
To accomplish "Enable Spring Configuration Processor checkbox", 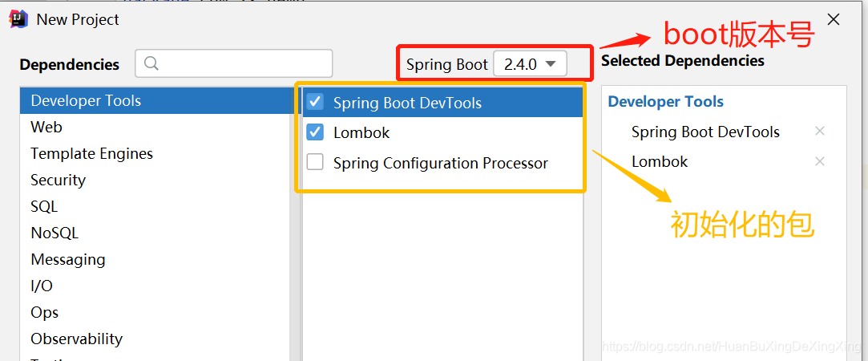I will point(315,162).
